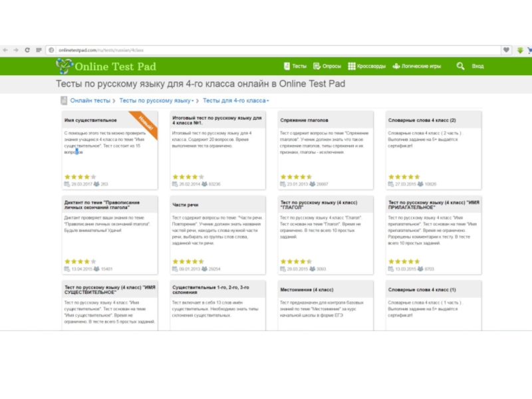Image resolution: width=532 pixels, height=399 pixels.
Task: Click the document icon before 'Онлайн тесты'
Action: [64, 100]
